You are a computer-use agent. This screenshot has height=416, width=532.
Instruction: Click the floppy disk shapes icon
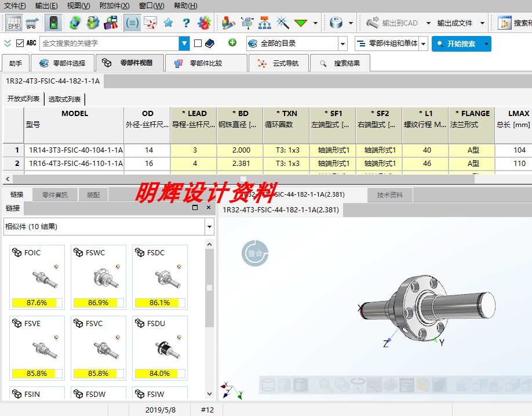point(111,23)
